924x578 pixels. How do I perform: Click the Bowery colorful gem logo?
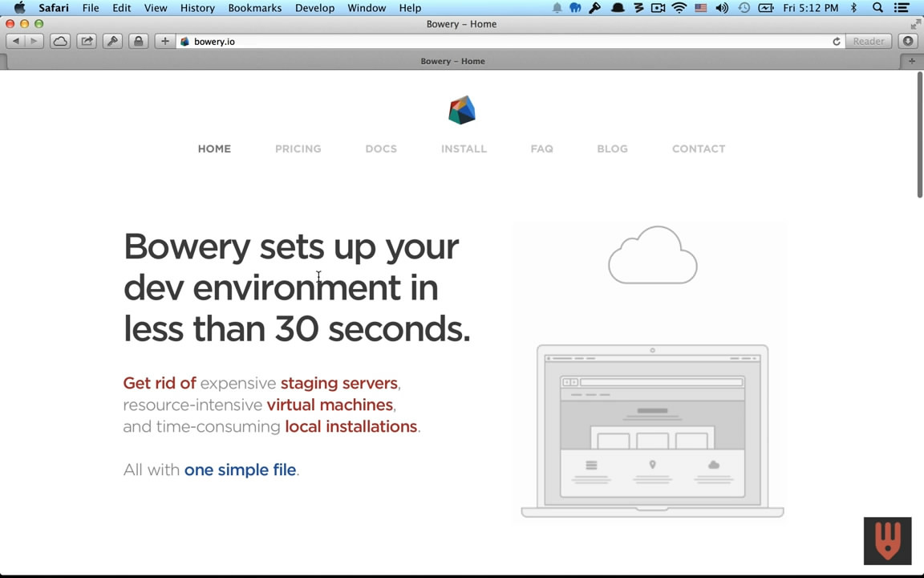tap(461, 110)
